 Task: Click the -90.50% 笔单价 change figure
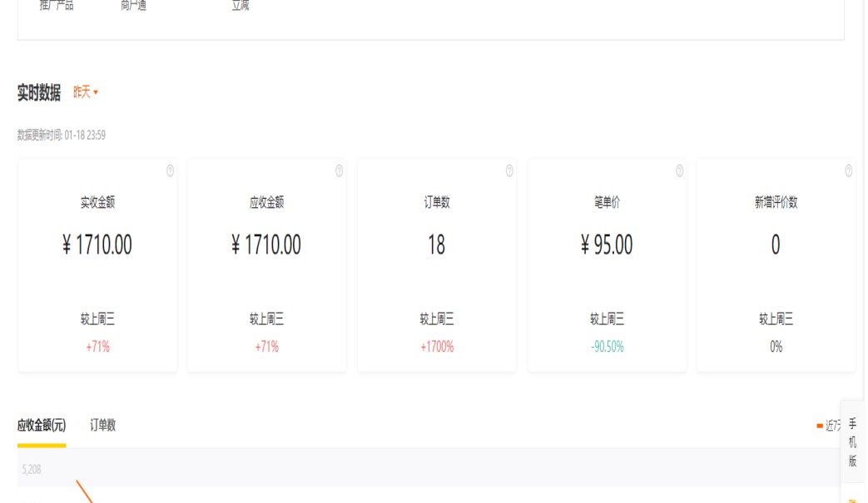tap(608, 348)
